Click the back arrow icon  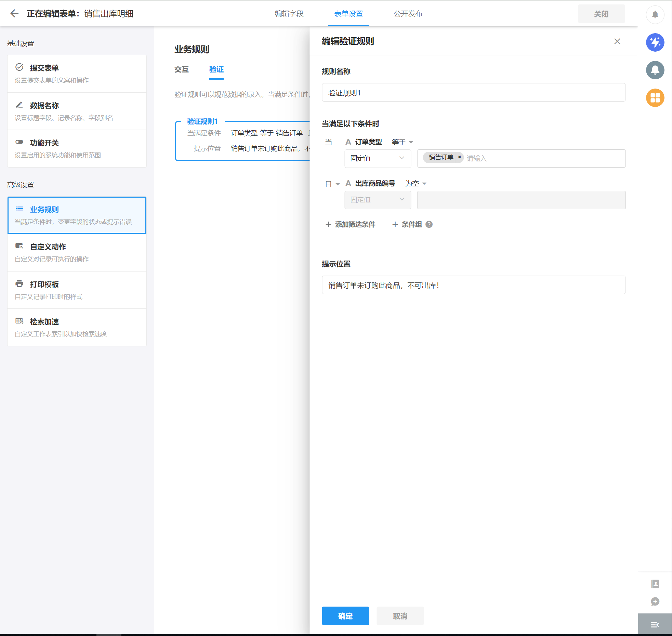click(x=14, y=14)
